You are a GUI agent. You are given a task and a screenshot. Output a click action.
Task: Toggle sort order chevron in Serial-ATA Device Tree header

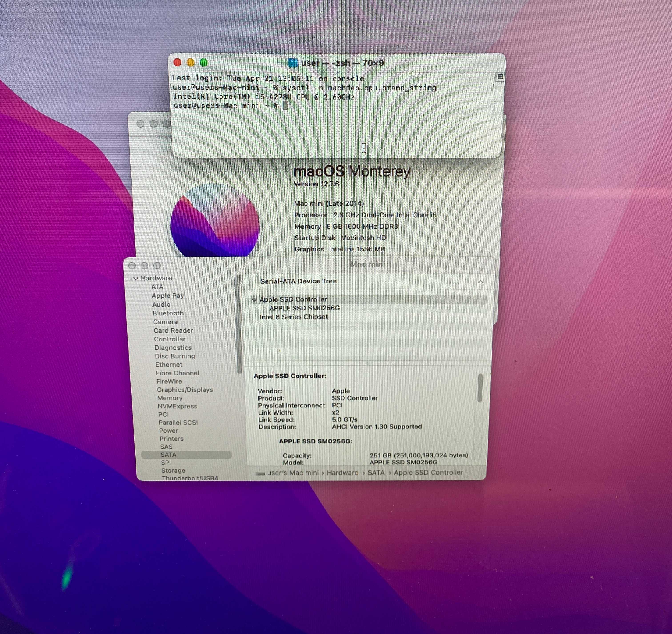[480, 281]
